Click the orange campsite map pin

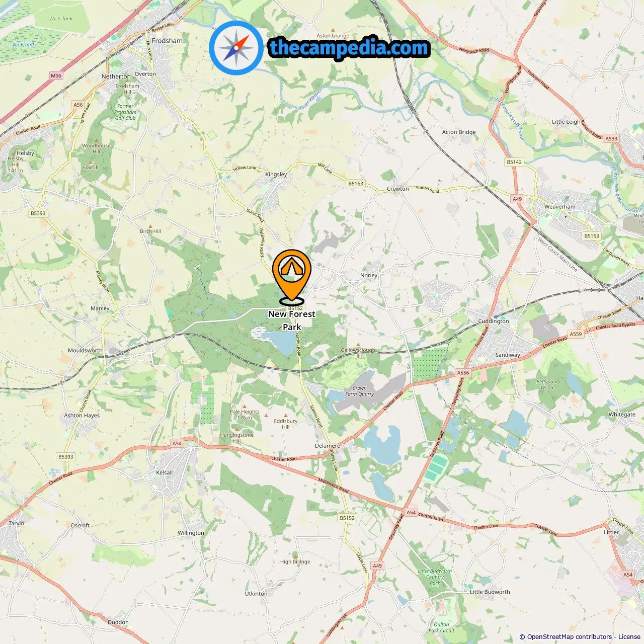click(292, 277)
